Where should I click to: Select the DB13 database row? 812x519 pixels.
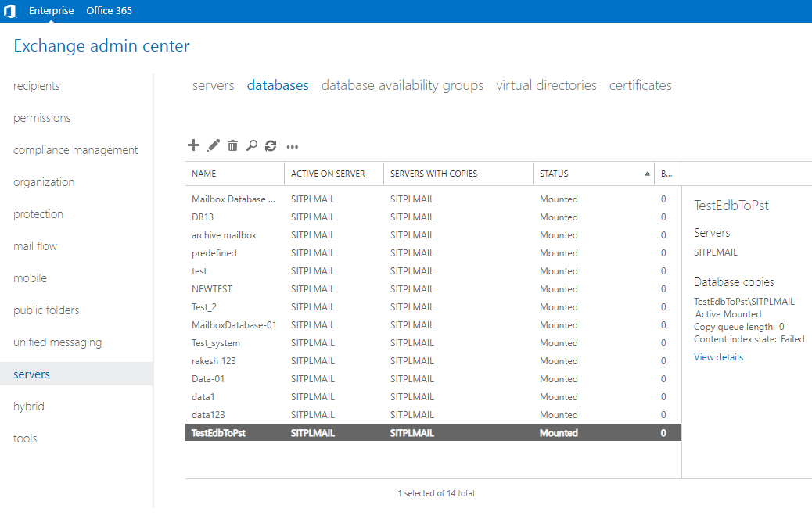[x=203, y=217]
